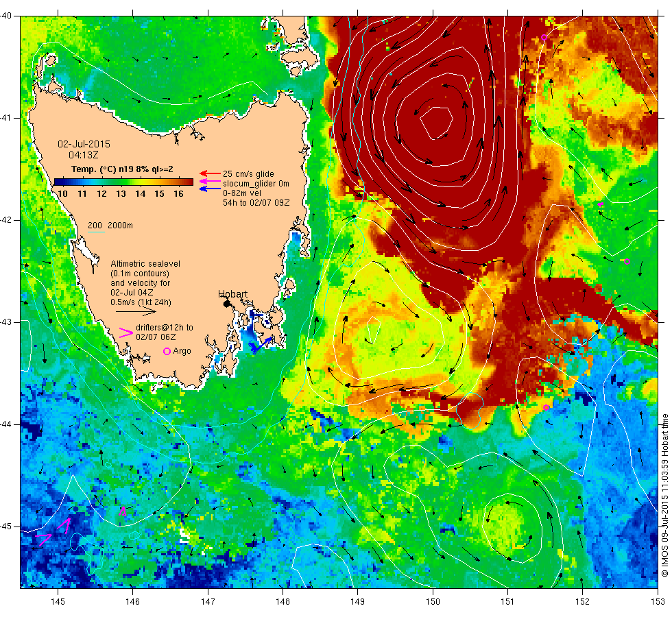Screen dimensions: 672x617
Task: Click the cold eddy center near 151.2E, 45S
Action: coord(512,528)
